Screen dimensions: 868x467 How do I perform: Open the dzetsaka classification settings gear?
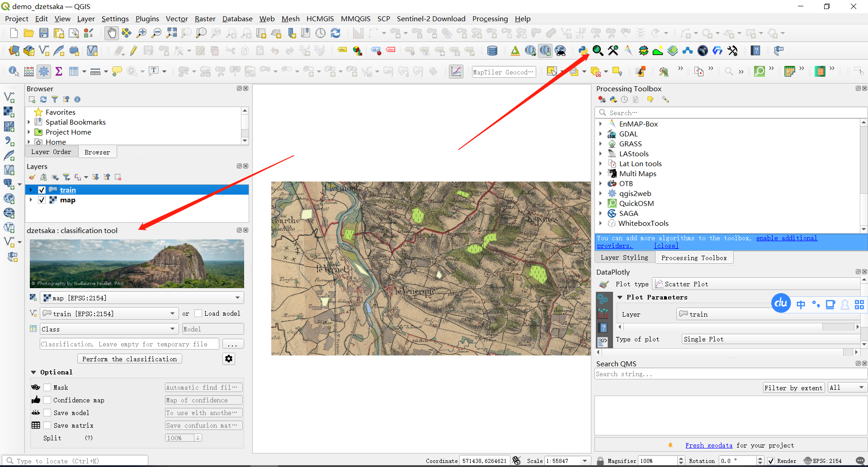click(228, 358)
